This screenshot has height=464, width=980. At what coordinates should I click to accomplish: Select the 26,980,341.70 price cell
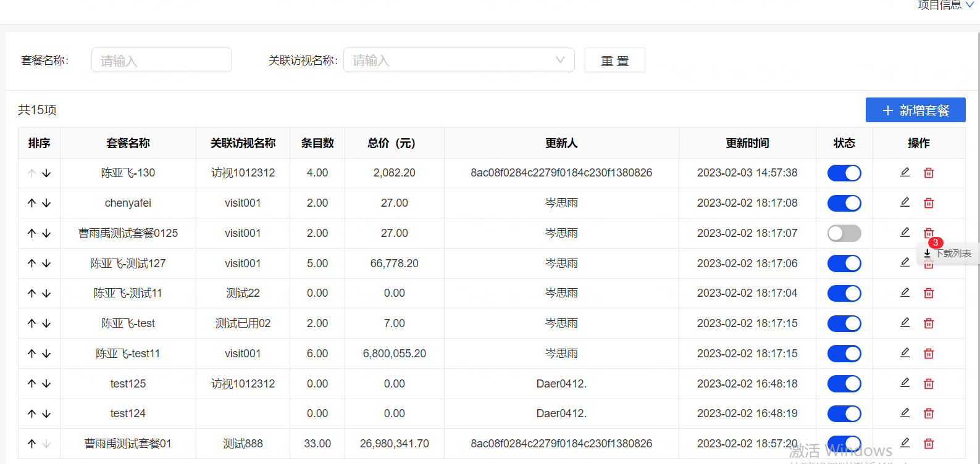pyautogui.click(x=395, y=444)
